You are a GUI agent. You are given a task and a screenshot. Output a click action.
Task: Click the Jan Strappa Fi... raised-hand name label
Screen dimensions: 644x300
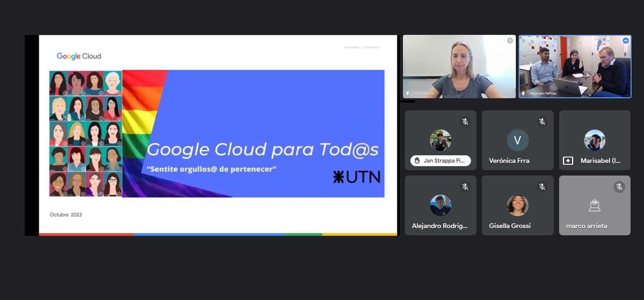click(x=441, y=161)
